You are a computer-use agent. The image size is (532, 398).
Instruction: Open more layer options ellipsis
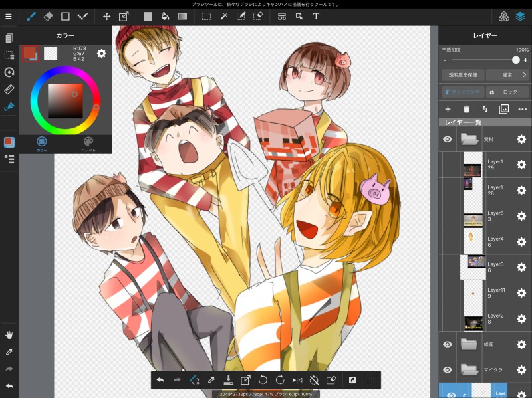(x=523, y=109)
